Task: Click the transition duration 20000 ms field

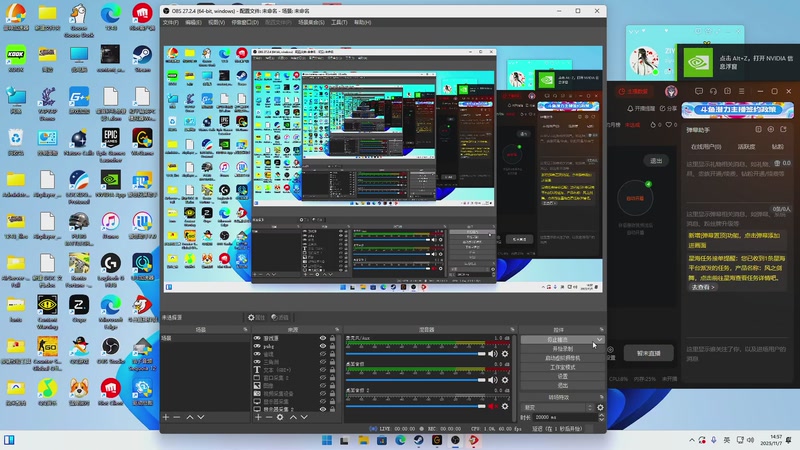Action: click(x=565, y=417)
